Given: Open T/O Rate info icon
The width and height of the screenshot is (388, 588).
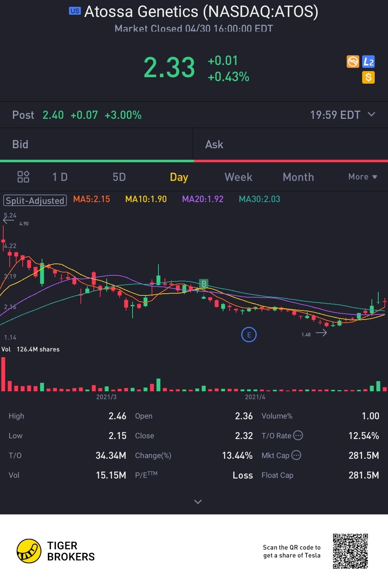Looking at the screenshot, I should [x=298, y=435].
